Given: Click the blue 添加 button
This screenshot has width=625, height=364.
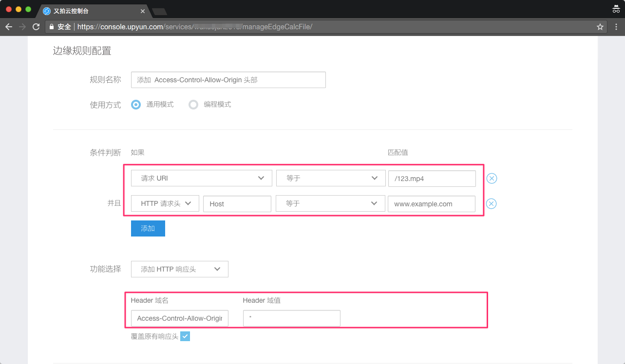Looking at the screenshot, I should [x=148, y=228].
